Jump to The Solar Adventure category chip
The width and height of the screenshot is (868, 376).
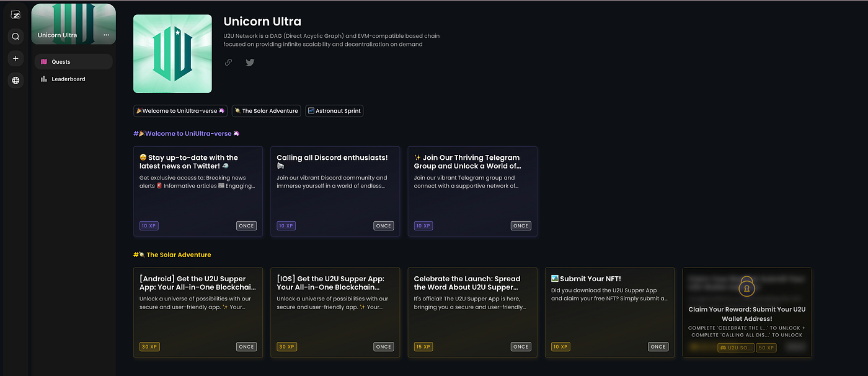click(267, 111)
